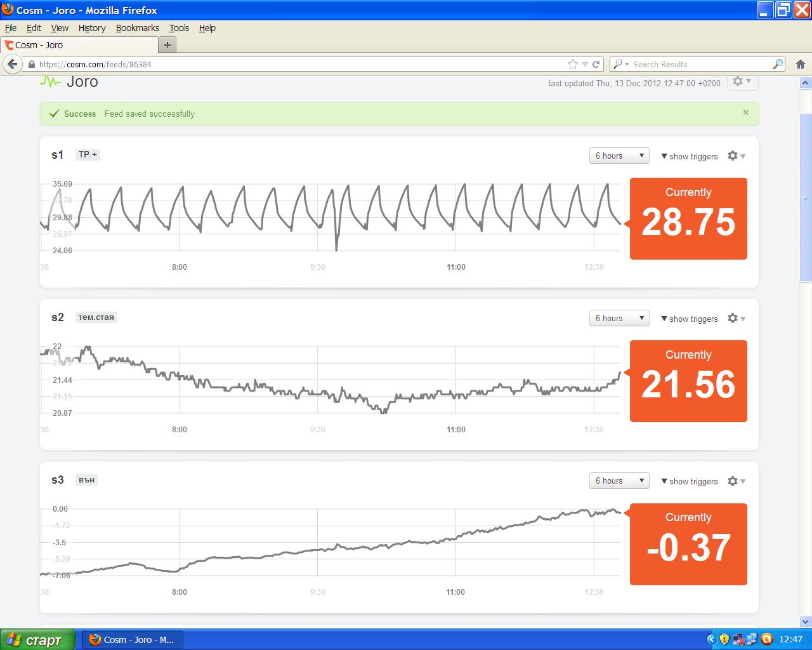Expand show triggers for s3
The height and width of the screenshot is (650, 812).
point(690,481)
